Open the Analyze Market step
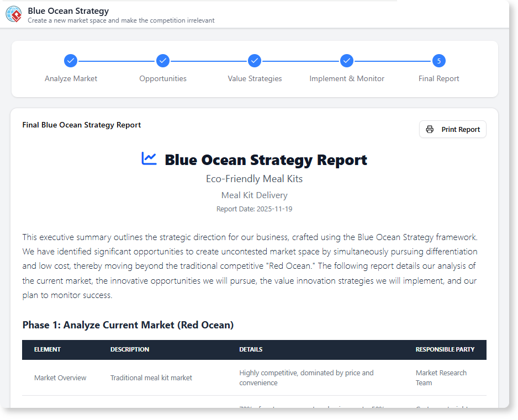 coord(71,78)
